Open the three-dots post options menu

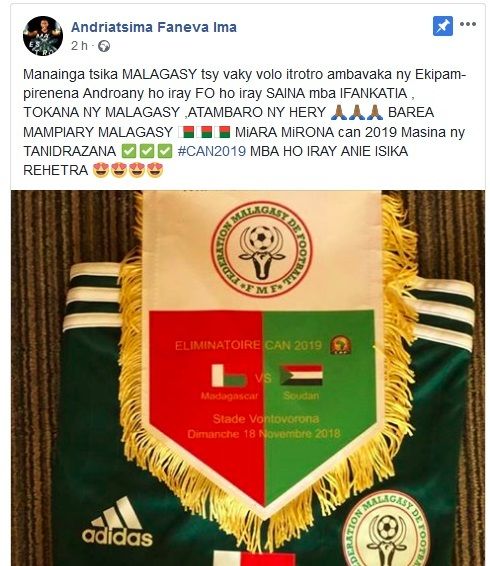coord(468,24)
